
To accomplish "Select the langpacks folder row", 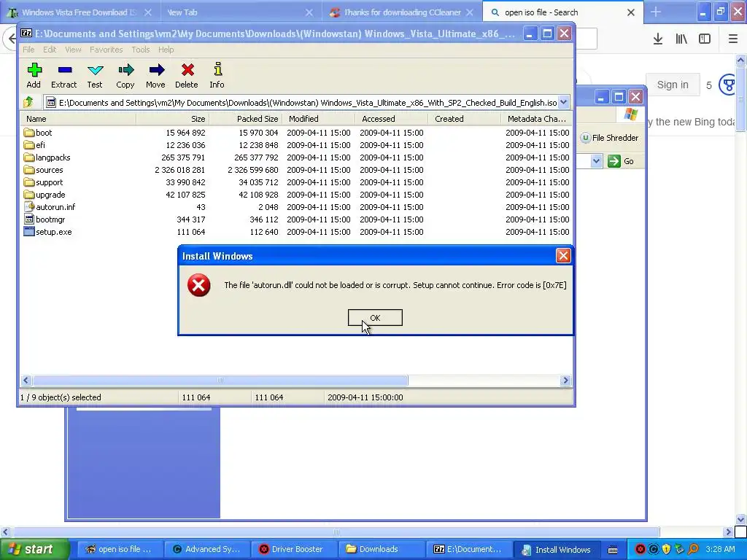I will 296,157.
